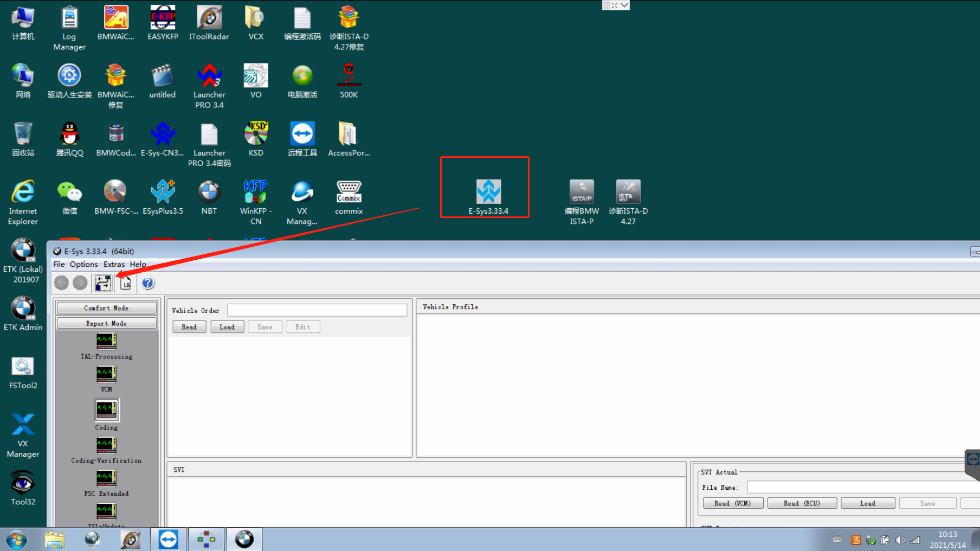
Task: Click the taskbar clock showing 10:13
Action: tap(947, 540)
